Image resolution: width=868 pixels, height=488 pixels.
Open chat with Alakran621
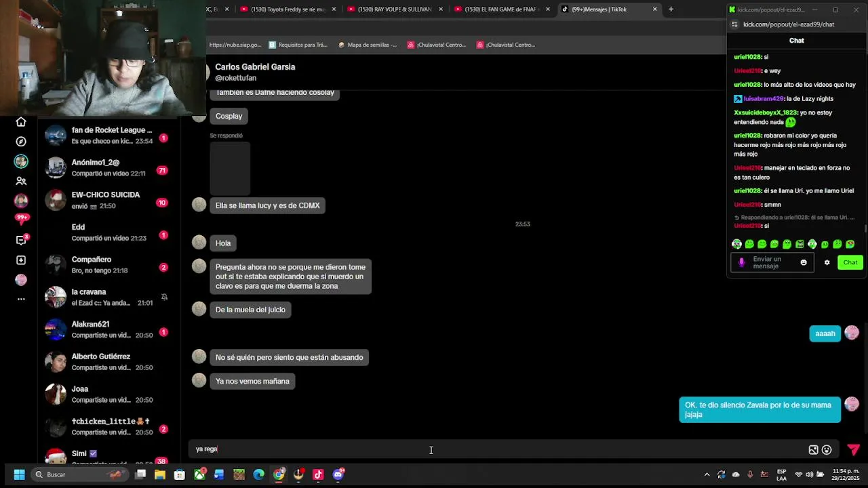point(108,329)
